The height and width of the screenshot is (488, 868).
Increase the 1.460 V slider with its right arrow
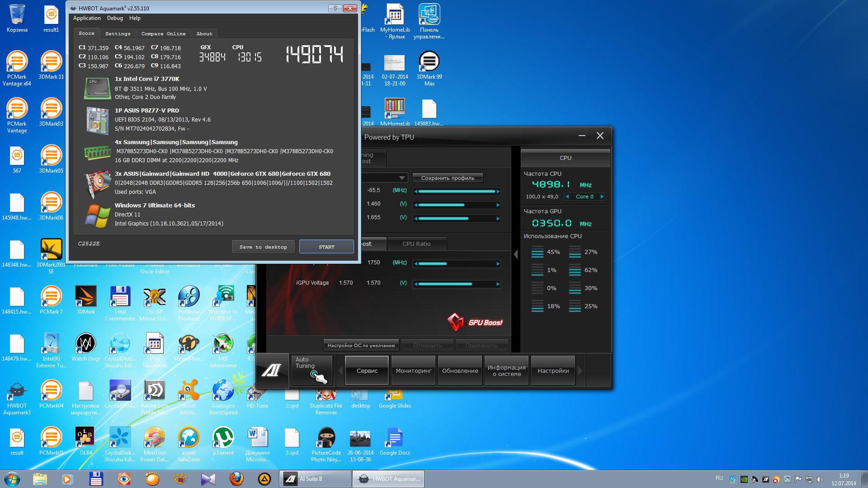tap(498, 205)
